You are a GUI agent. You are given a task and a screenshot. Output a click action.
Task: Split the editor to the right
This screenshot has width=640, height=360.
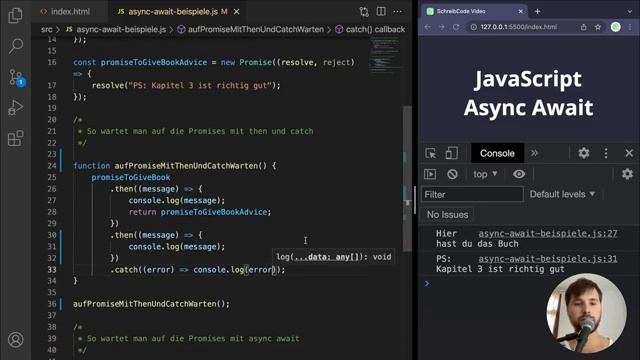[x=381, y=11]
